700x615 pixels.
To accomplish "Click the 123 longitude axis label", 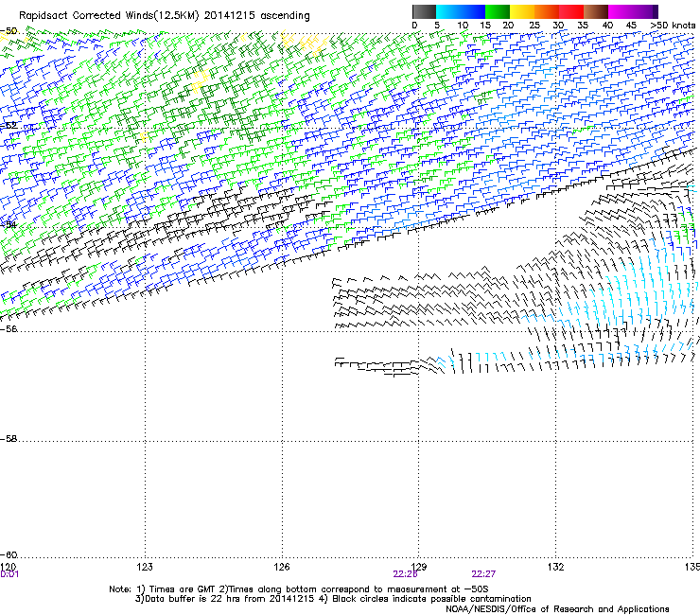I will (145, 567).
